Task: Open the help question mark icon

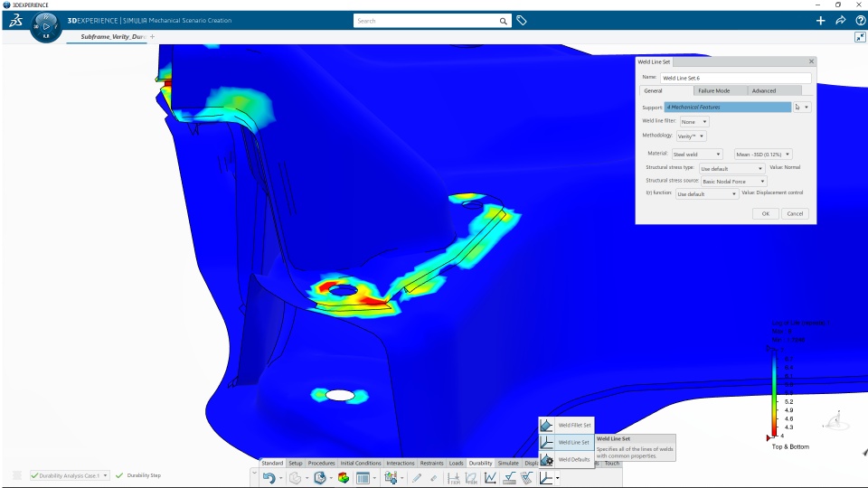Action: [x=860, y=21]
